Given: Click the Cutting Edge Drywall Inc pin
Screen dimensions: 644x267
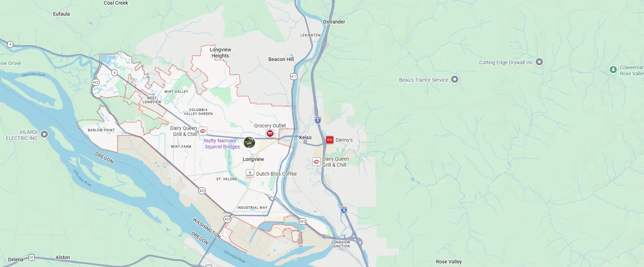Looking at the screenshot, I should pos(539,62).
